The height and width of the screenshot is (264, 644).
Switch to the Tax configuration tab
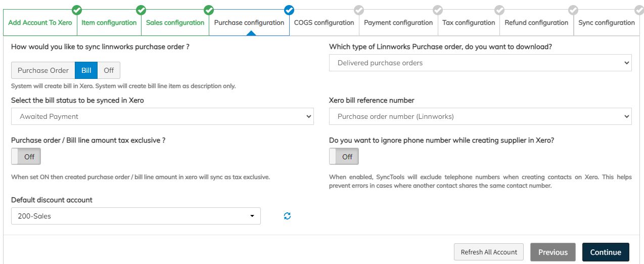click(469, 23)
